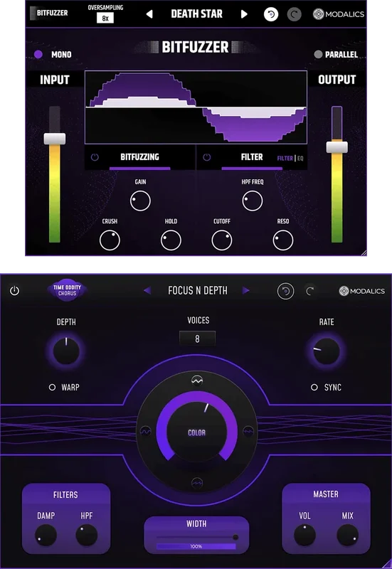The height and width of the screenshot is (569, 392).
Task: Toggle the Parallel switch
Action: click(318, 55)
